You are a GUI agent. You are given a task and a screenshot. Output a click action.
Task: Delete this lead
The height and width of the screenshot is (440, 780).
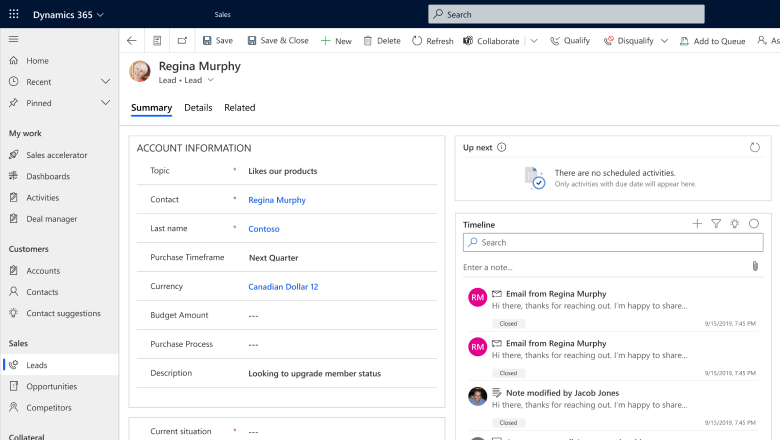pos(382,41)
